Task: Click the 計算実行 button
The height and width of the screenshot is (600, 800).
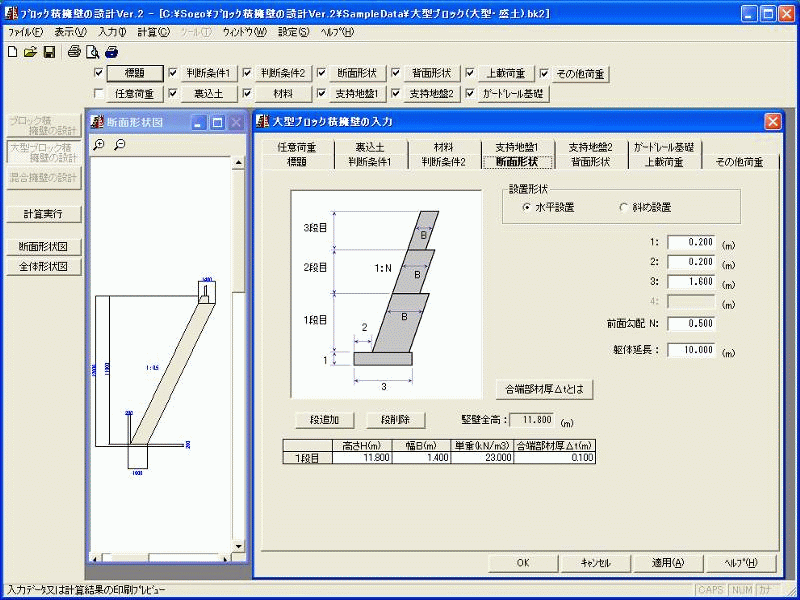Action: pos(41,214)
